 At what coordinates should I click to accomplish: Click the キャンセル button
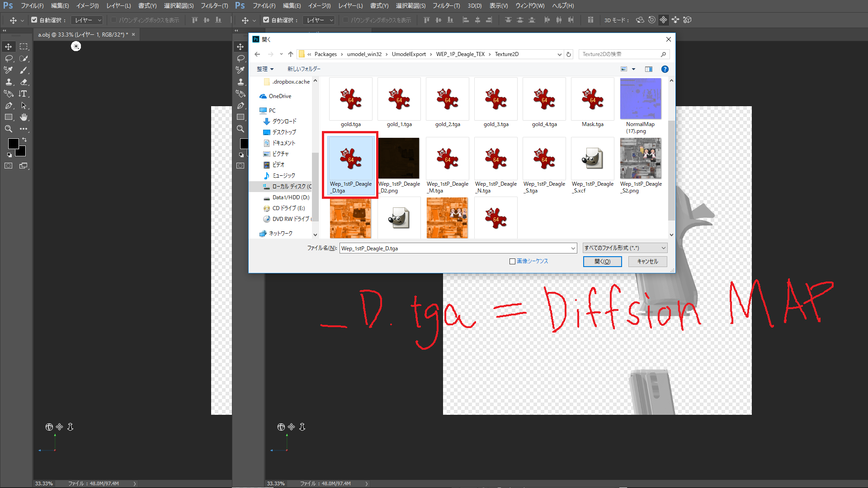(x=647, y=261)
